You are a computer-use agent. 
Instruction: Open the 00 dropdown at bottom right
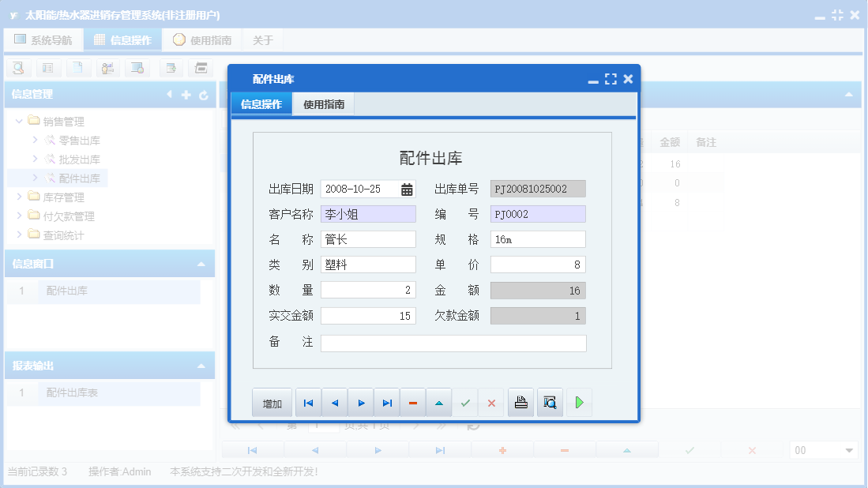pyautogui.click(x=823, y=451)
